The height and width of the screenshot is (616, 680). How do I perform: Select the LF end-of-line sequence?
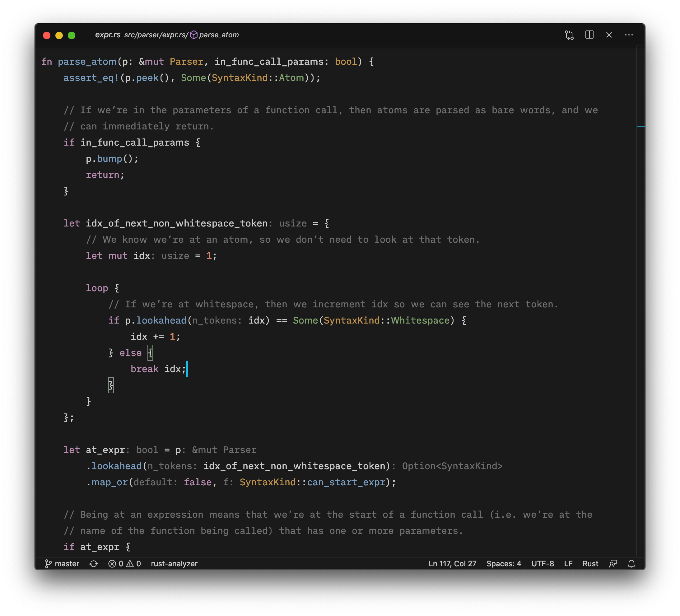[x=568, y=564]
